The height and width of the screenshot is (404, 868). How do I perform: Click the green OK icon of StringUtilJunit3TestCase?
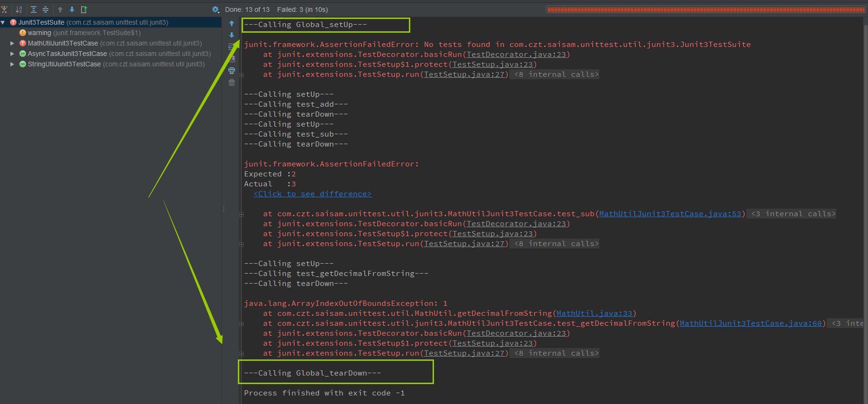(23, 64)
